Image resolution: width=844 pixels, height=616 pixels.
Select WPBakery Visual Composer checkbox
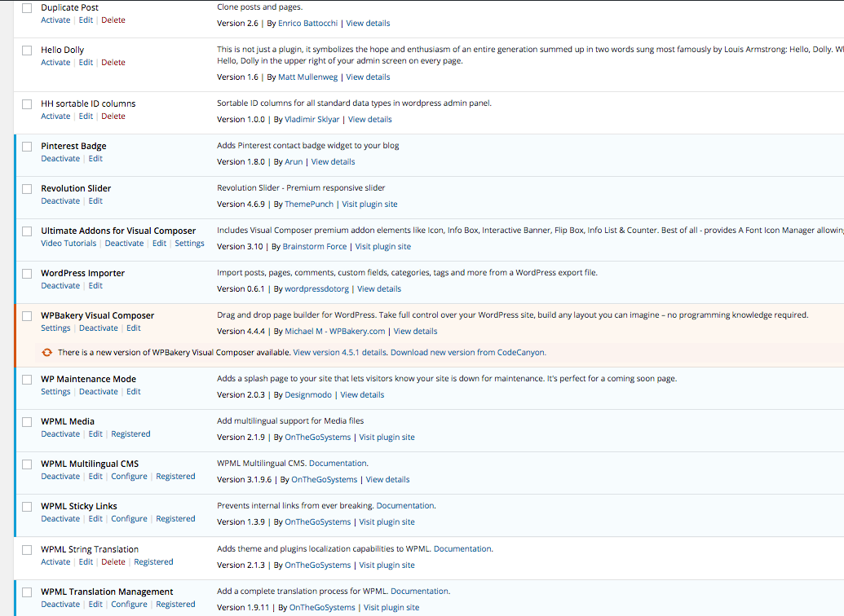[27, 316]
